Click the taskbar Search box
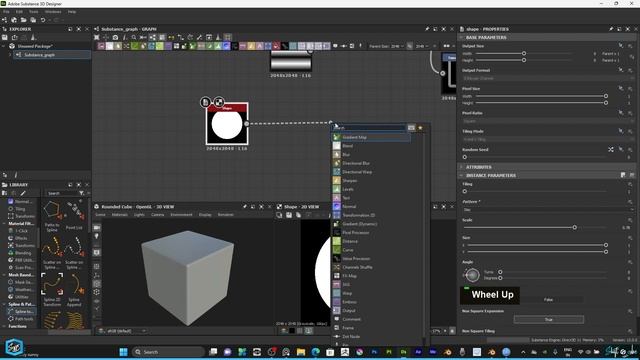Image resolution: width=640 pixels, height=360 pixels. (x=169, y=352)
